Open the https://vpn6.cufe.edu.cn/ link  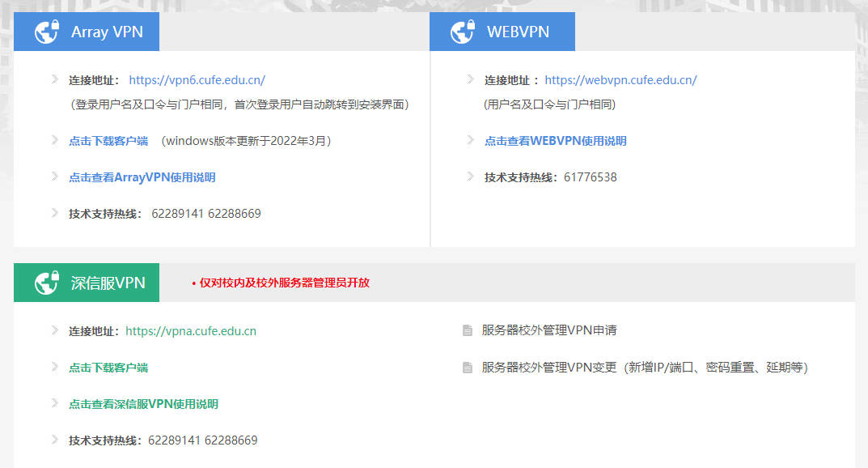197,80
